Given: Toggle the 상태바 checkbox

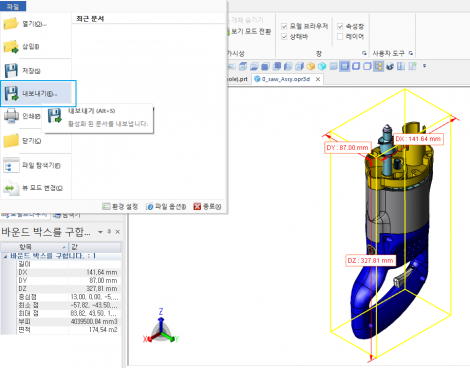Looking at the screenshot, I should (284, 36).
